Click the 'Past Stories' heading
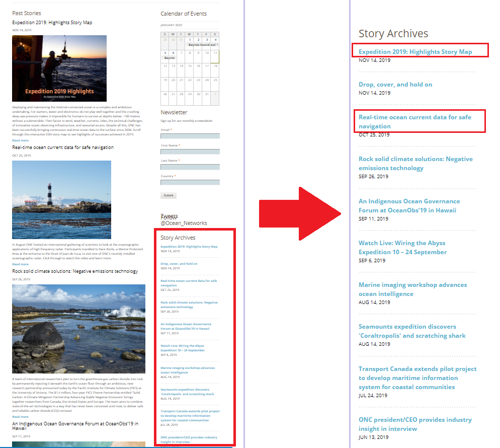 (x=27, y=13)
